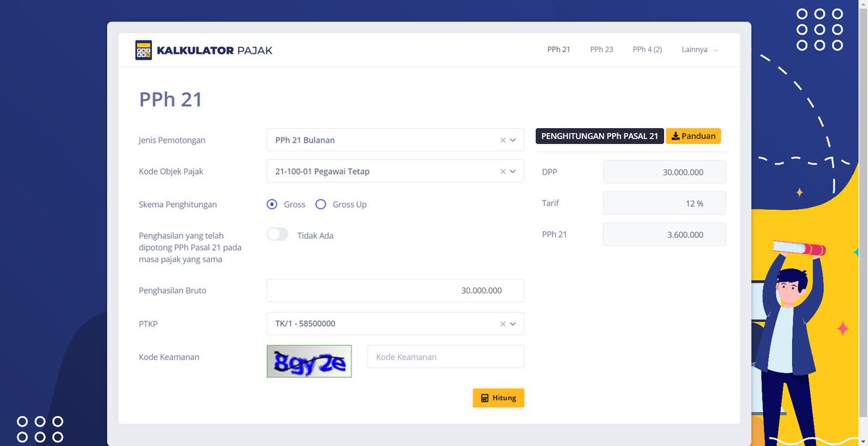Open the PTKP dropdown arrow
Image resolution: width=868 pixels, height=446 pixels.
514,324
